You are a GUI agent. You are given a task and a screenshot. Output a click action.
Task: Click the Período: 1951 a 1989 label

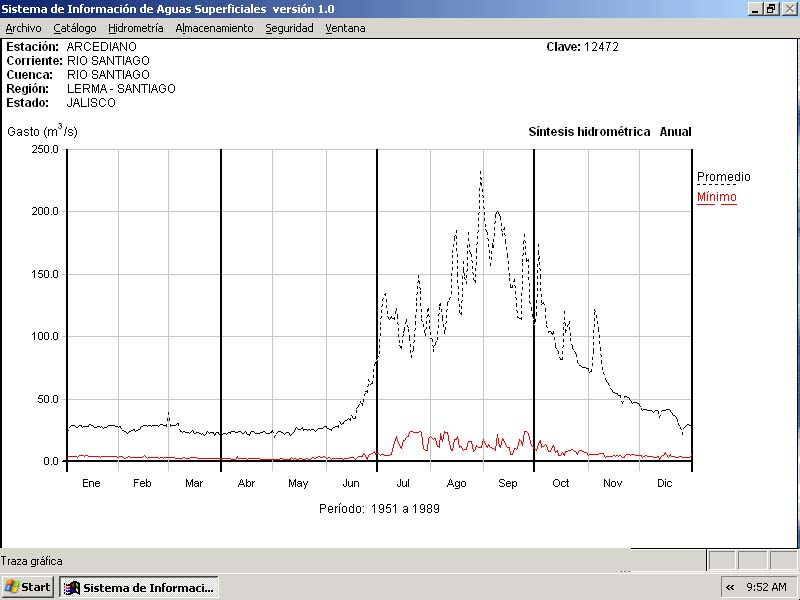(379, 508)
